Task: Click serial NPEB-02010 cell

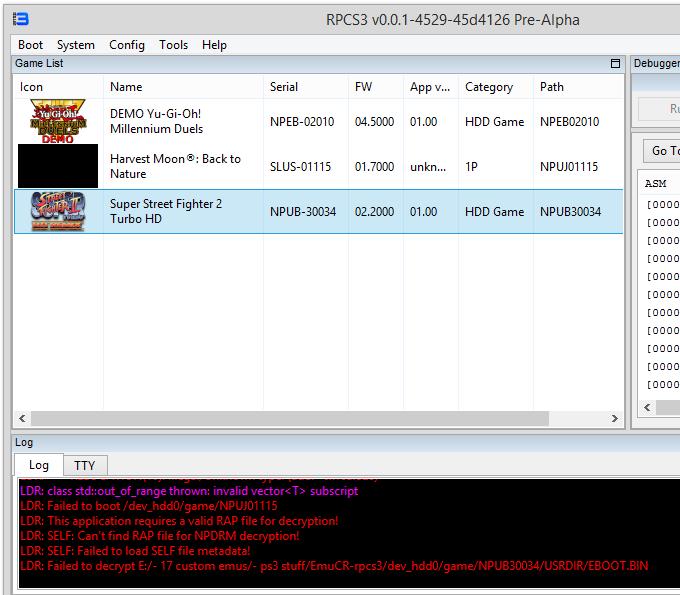Action: tap(302, 122)
